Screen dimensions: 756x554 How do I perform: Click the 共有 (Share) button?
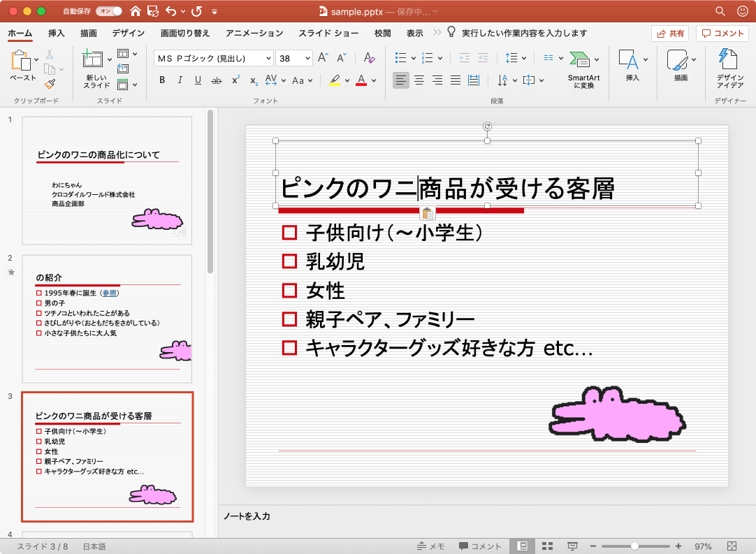(x=669, y=33)
